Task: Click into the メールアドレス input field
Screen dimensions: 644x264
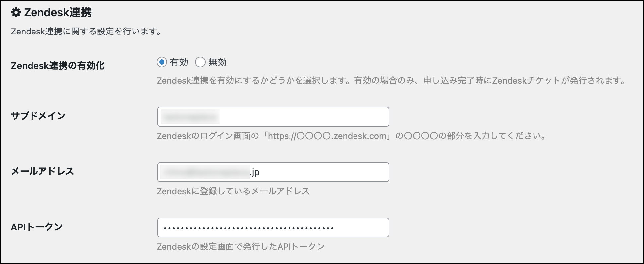Action: 318,172
